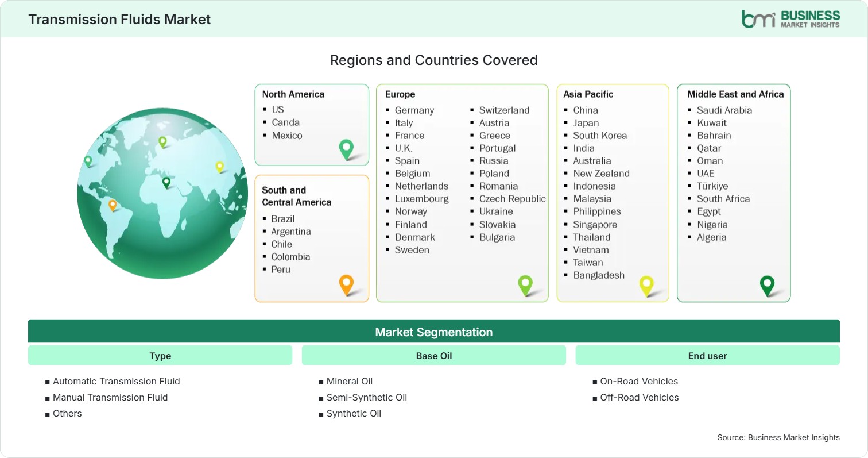Click New Zealand in Asia Pacific list
868x458 pixels.
(601, 174)
